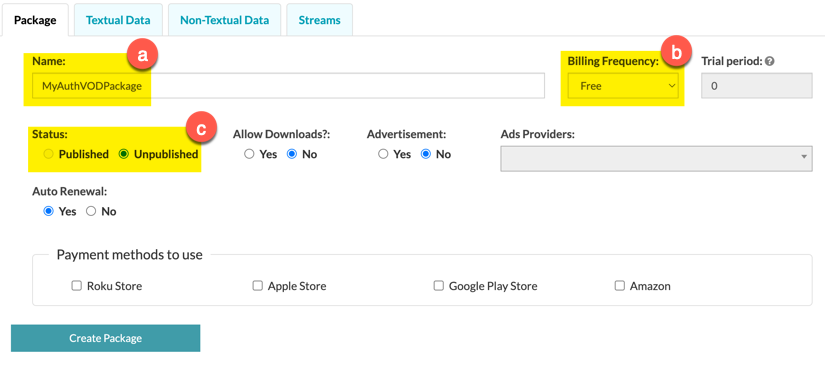Set Auto Renewal to No
The width and height of the screenshot is (825, 365).
pyautogui.click(x=91, y=211)
